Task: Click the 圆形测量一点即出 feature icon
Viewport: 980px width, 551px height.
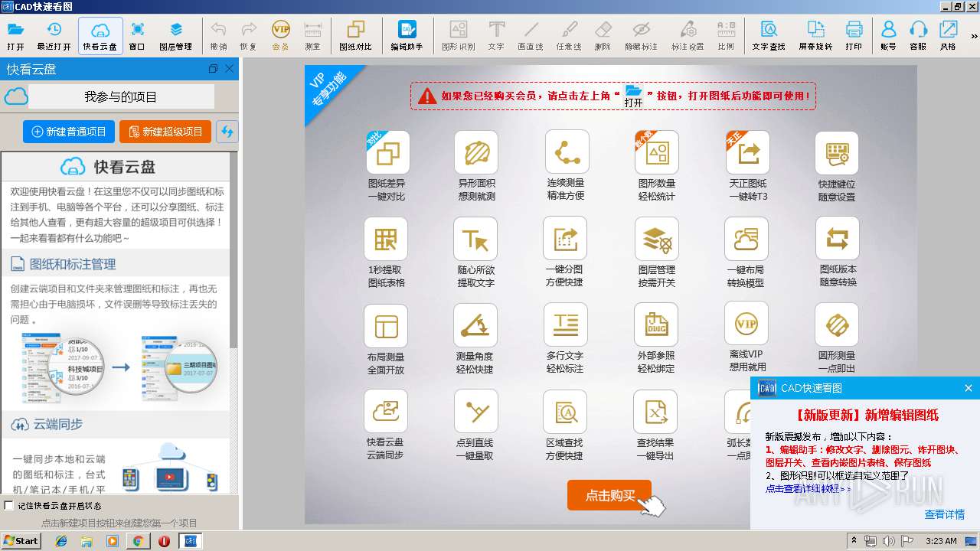Action: click(837, 324)
